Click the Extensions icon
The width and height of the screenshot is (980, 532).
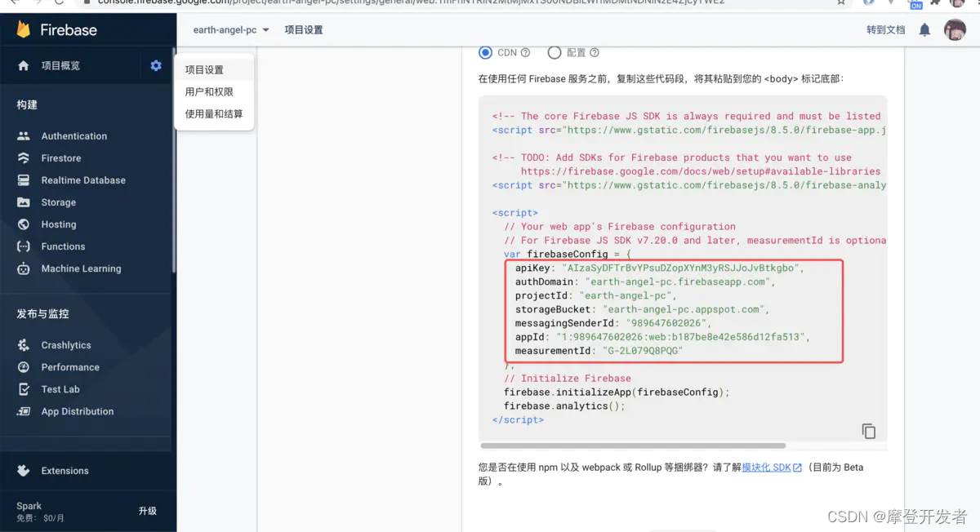tap(24, 471)
